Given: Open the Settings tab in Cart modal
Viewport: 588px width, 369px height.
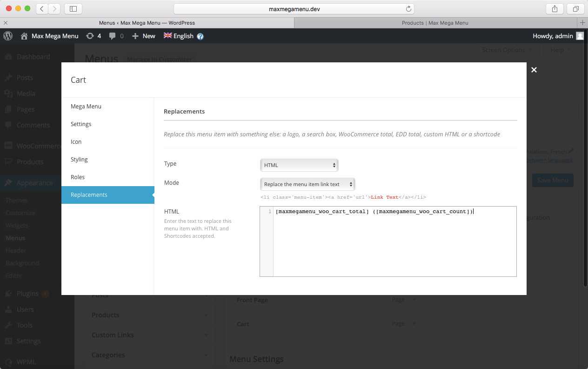Looking at the screenshot, I should pyautogui.click(x=108, y=124).
